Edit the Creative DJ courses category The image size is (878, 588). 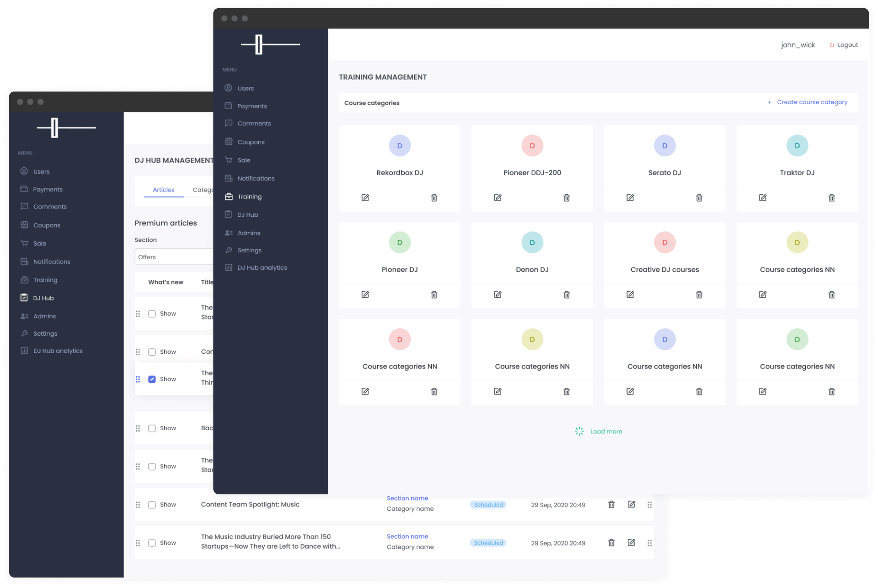click(x=630, y=294)
